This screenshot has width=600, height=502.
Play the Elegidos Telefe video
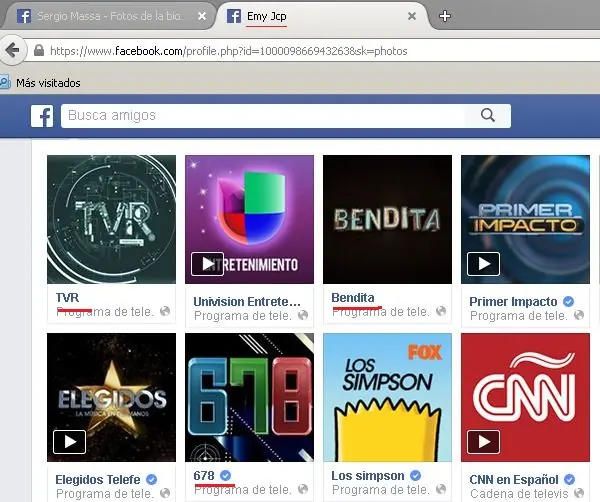69,442
